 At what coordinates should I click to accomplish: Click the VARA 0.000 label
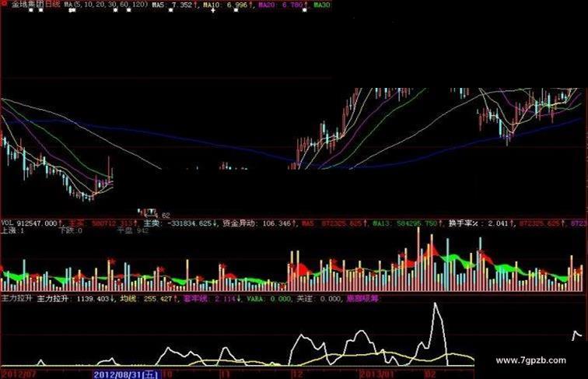click(x=268, y=299)
